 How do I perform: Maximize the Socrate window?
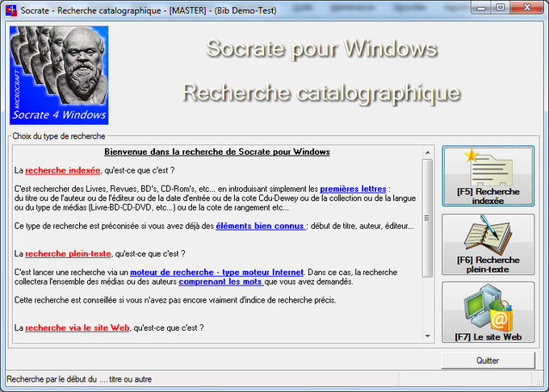coord(501,8)
